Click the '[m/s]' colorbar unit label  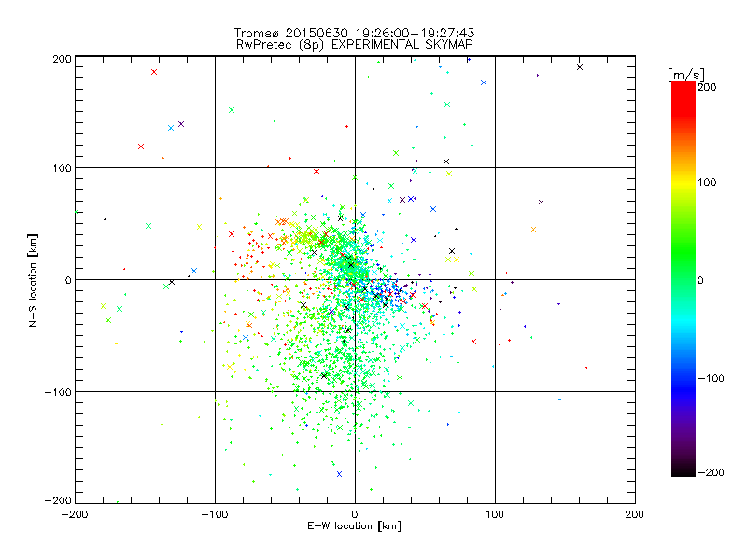click(x=686, y=75)
